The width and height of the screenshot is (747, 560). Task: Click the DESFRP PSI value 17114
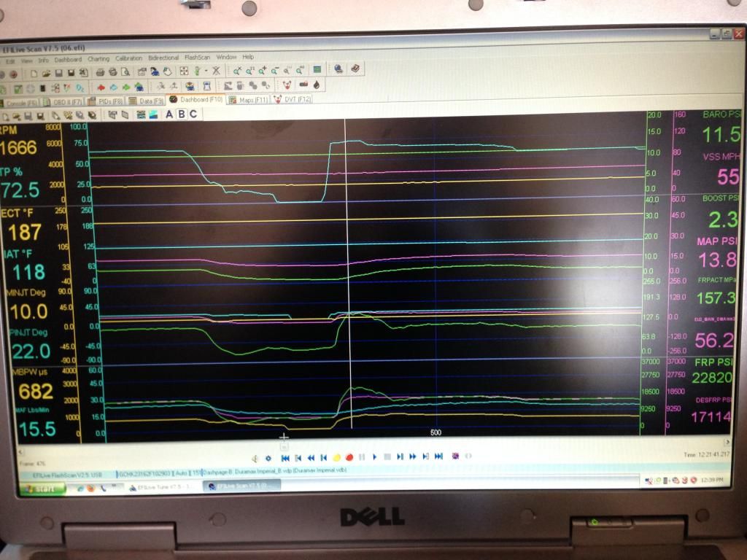(711, 417)
